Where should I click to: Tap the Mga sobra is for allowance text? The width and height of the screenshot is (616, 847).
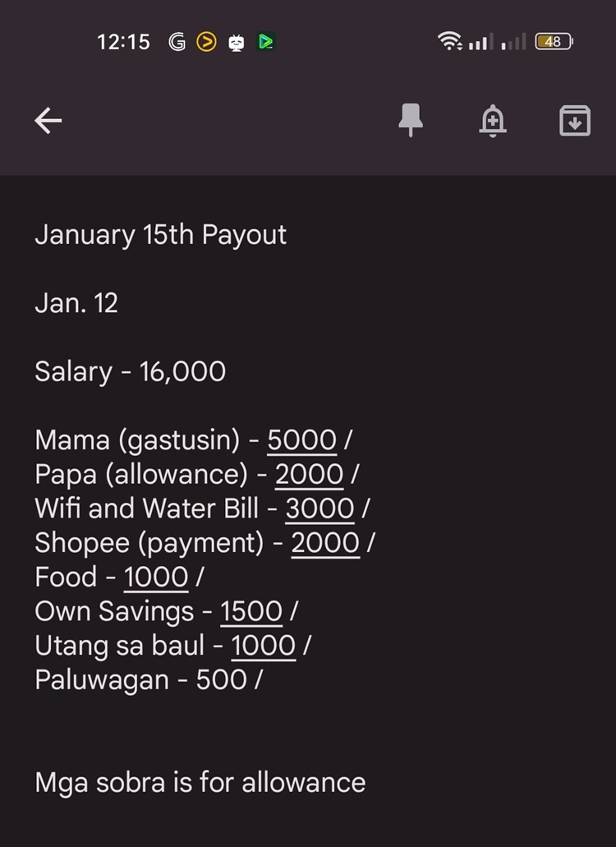tap(200, 782)
